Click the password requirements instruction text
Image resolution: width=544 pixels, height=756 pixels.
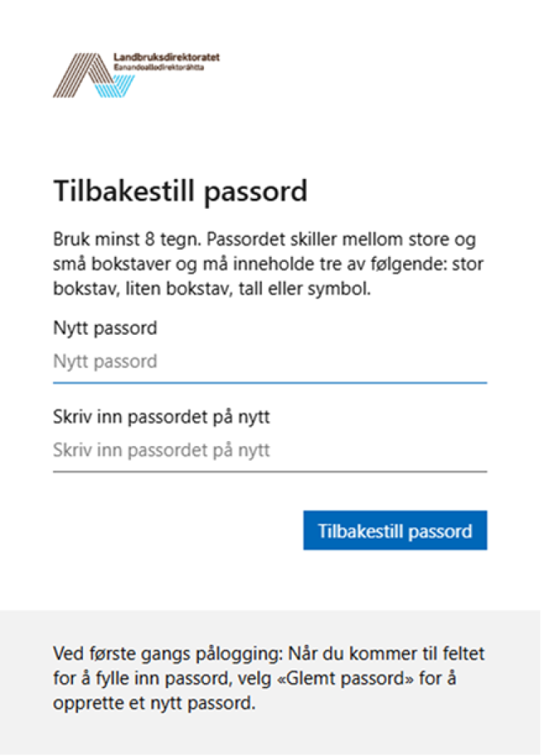pyautogui.click(x=269, y=263)
